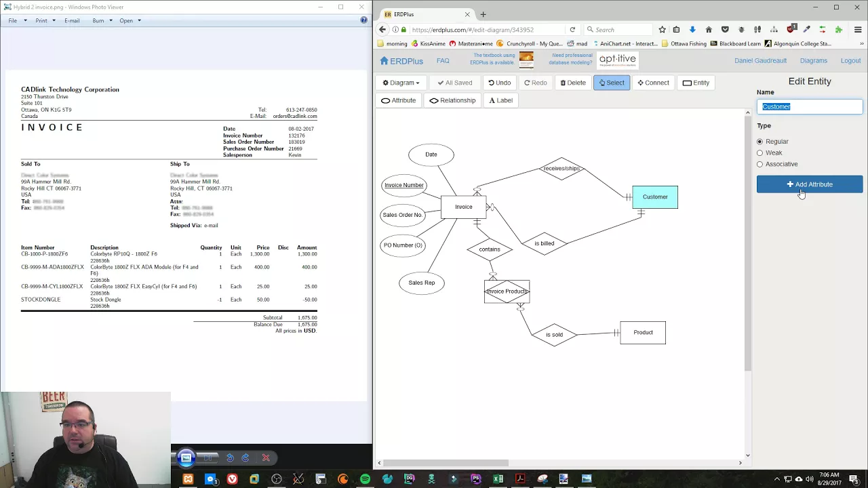
Task: Select the Associative entity type
Action: 759,164
